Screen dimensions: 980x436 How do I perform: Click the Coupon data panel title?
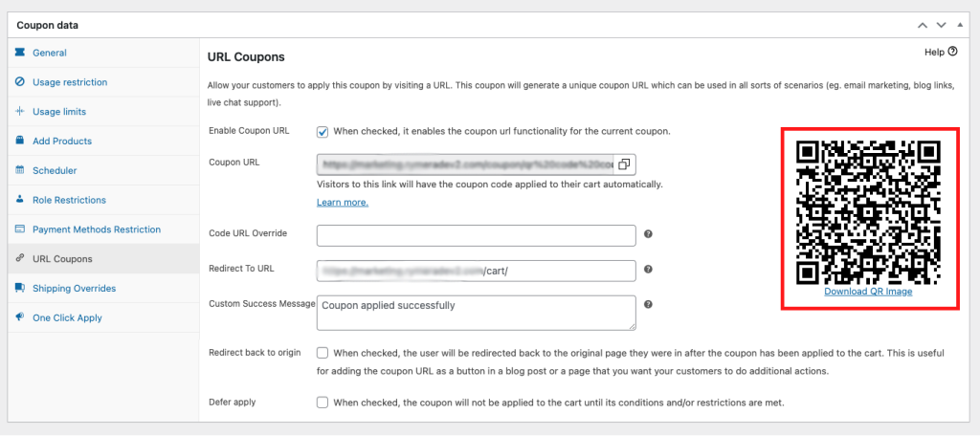point(48,26)
